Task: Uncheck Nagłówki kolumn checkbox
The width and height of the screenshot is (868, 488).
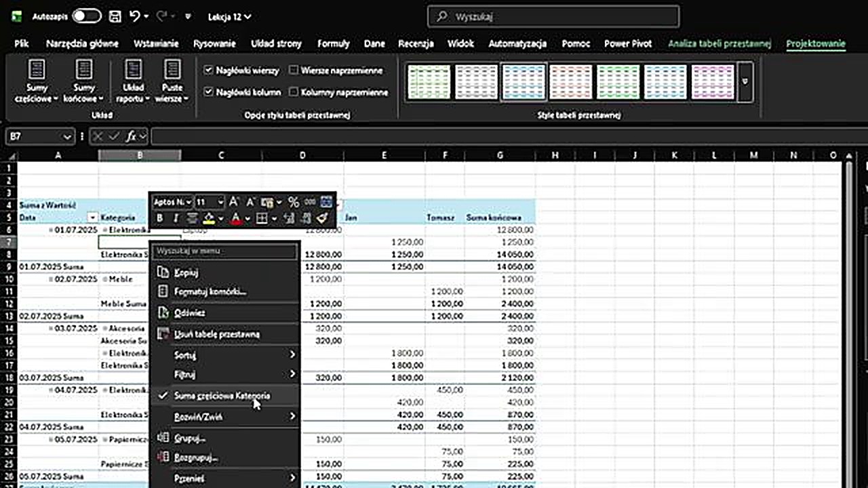Action: [209, 92]
